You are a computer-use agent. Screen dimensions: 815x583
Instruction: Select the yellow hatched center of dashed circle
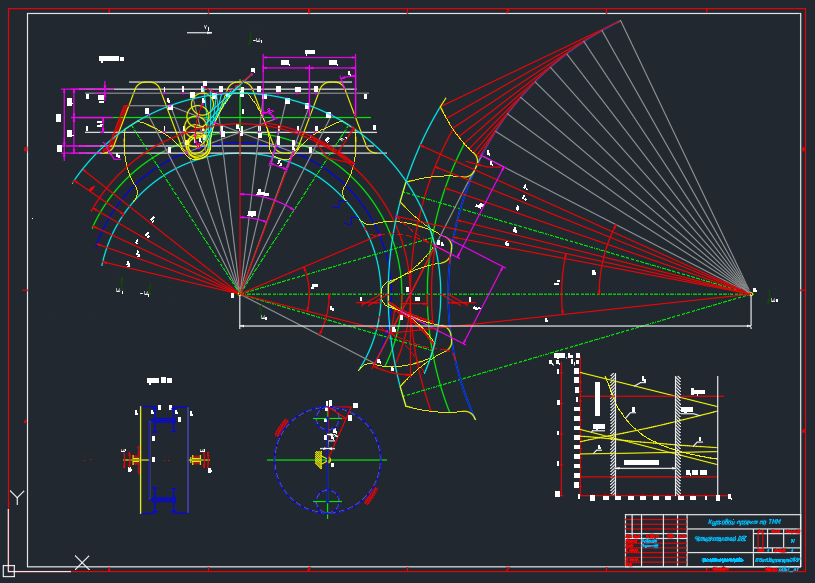pyautogui.click(x=320, y=459)
